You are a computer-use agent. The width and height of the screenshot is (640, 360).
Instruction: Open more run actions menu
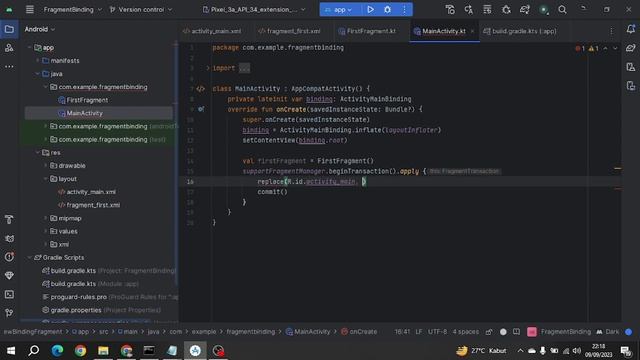point(404,9)
